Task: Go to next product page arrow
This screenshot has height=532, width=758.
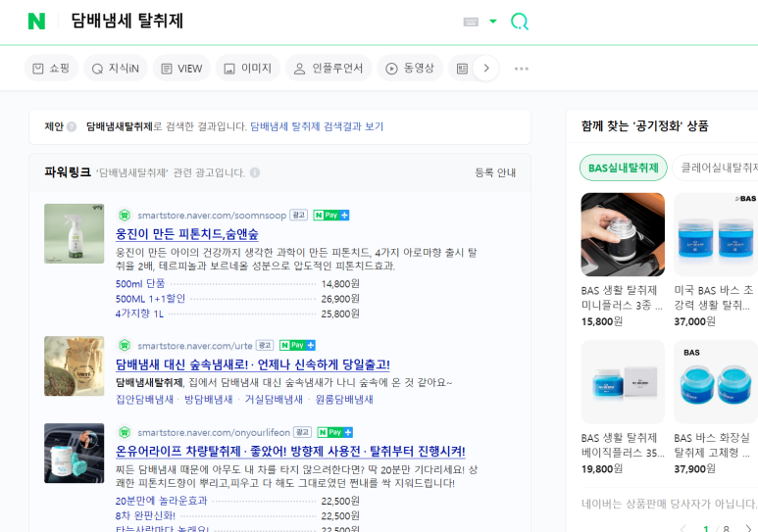Action: (748, 528)
